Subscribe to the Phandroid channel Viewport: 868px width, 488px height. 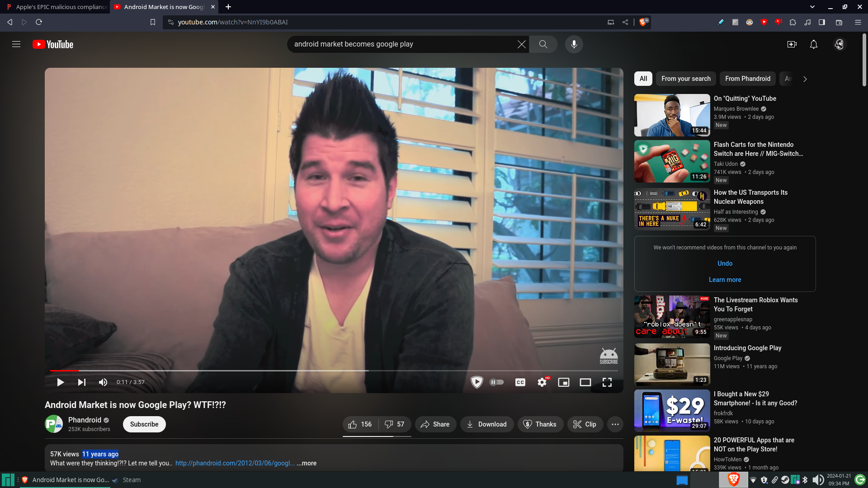(144, 424)
